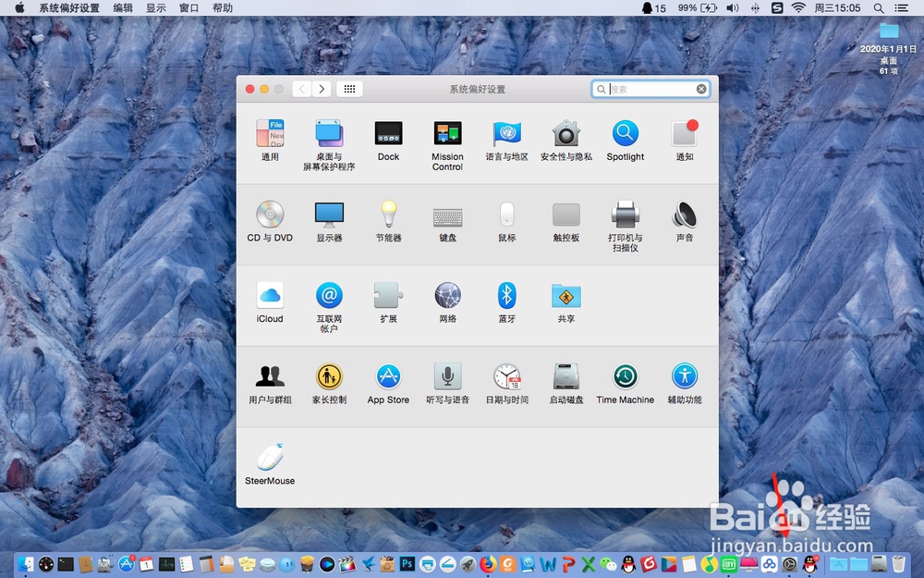924x578 pixels.
Task: Open 家长控制 (Parental Controls) preferences
Action: (329, 384)
